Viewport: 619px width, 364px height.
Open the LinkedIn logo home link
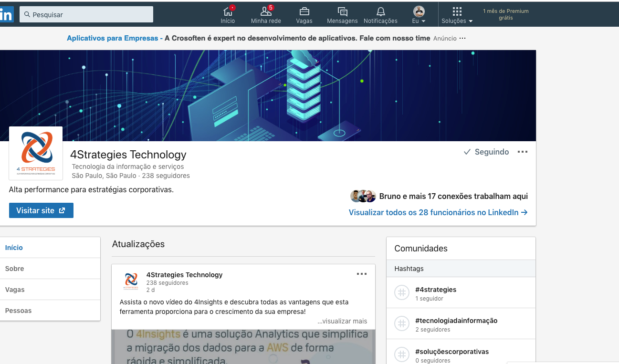point(6,15)
